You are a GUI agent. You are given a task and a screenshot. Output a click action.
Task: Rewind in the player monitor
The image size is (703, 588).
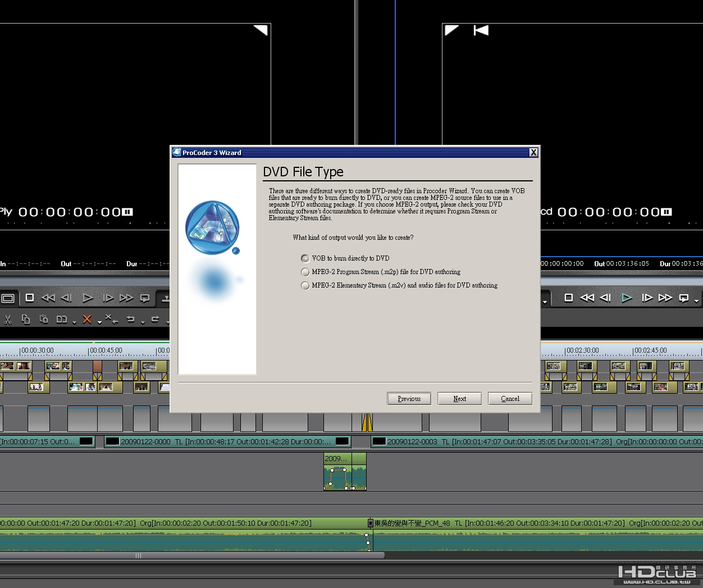tap(48, 298)
